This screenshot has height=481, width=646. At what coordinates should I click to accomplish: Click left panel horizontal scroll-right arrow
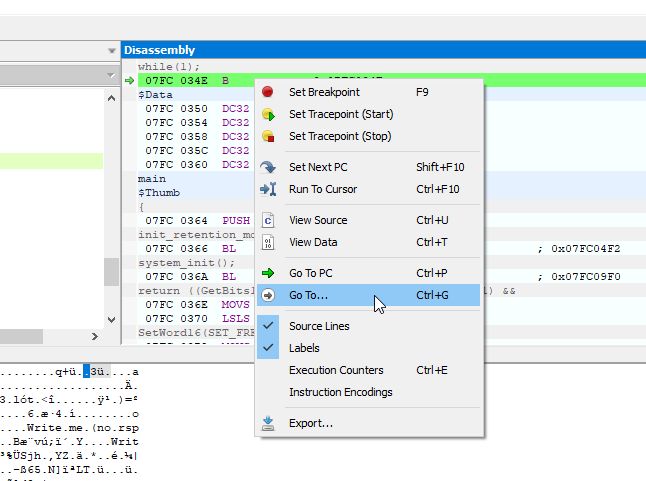[x=95, y=336]
